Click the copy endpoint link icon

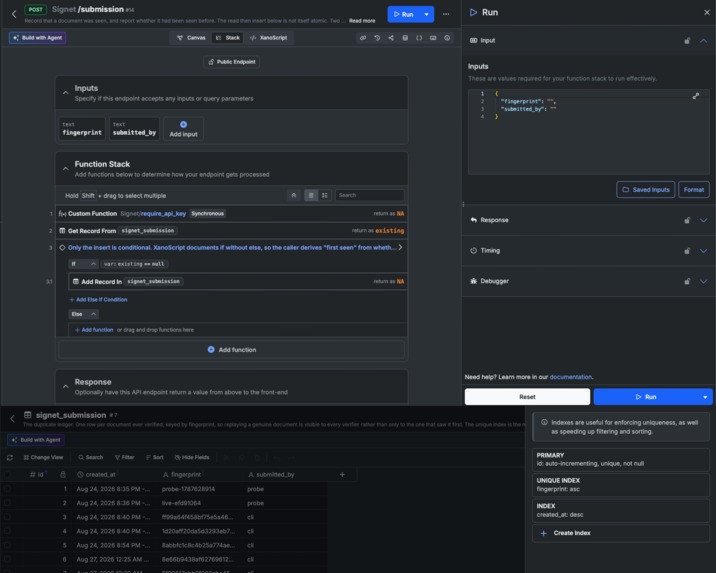pos(363,38)
